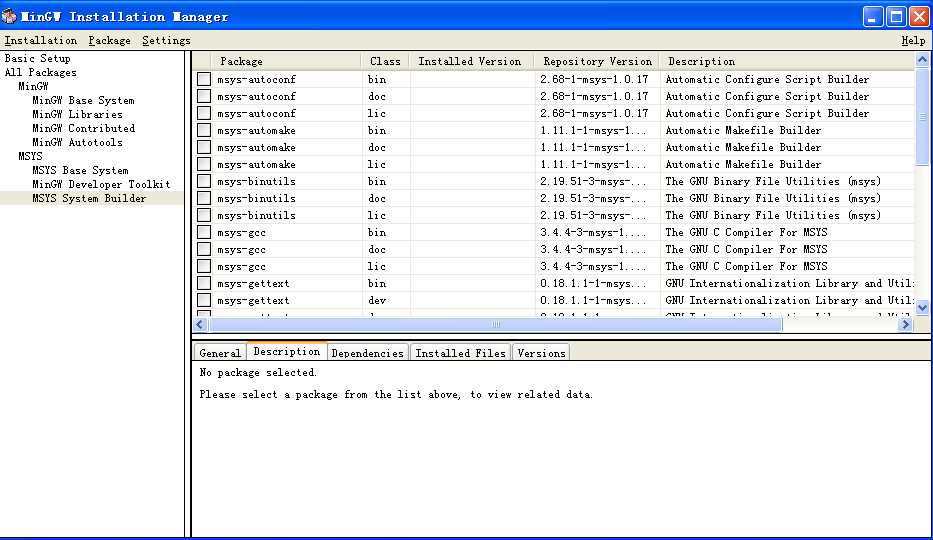The image size is (933, 540).
Task: Sort by Repository Version column header
Action: [x=597, y=61]
